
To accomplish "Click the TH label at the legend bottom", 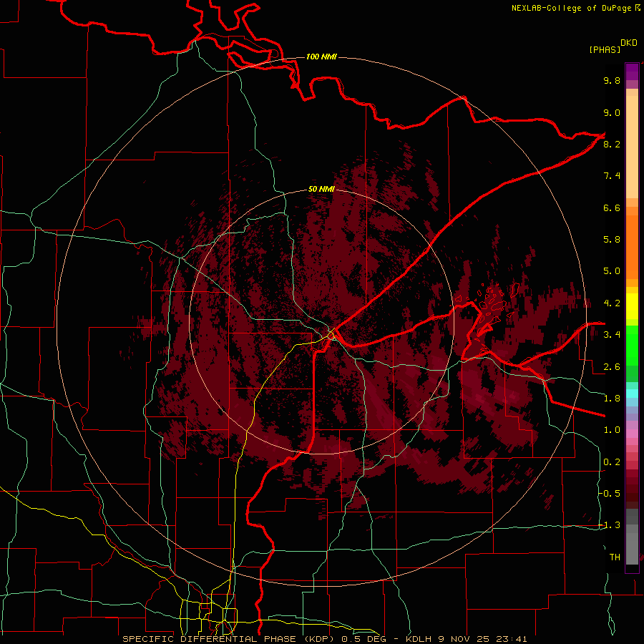I will click(615, 557).
